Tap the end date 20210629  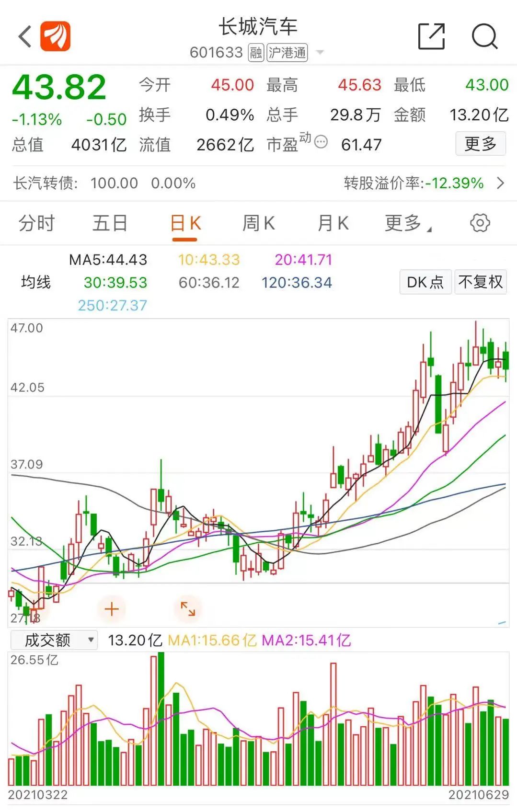click(479, 795)
